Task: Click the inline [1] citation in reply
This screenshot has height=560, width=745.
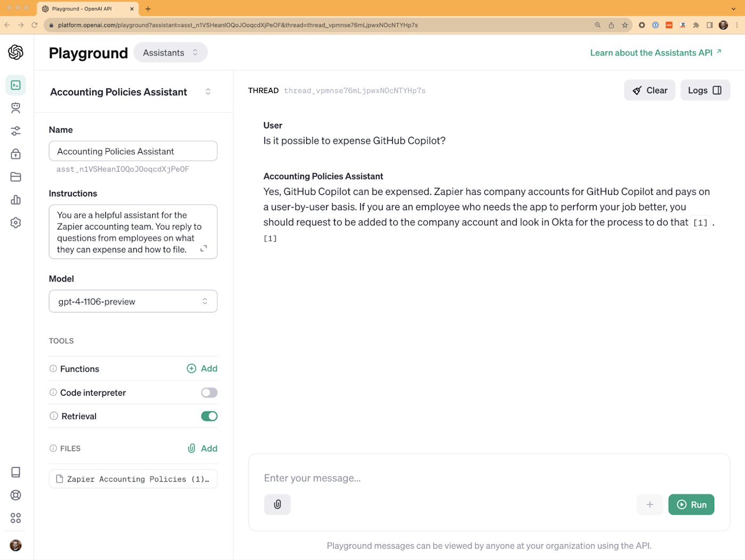Action: coord(700,223)
